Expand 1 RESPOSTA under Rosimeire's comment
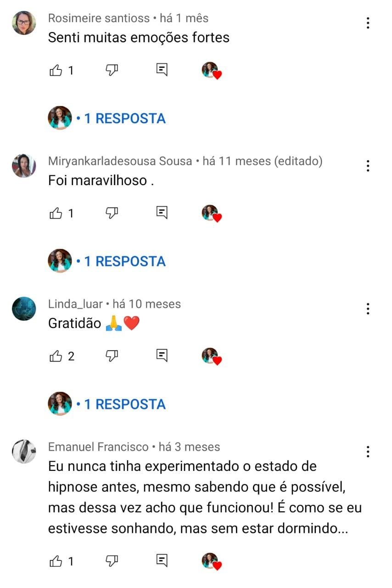392x588 pixels. click(121, 119)
